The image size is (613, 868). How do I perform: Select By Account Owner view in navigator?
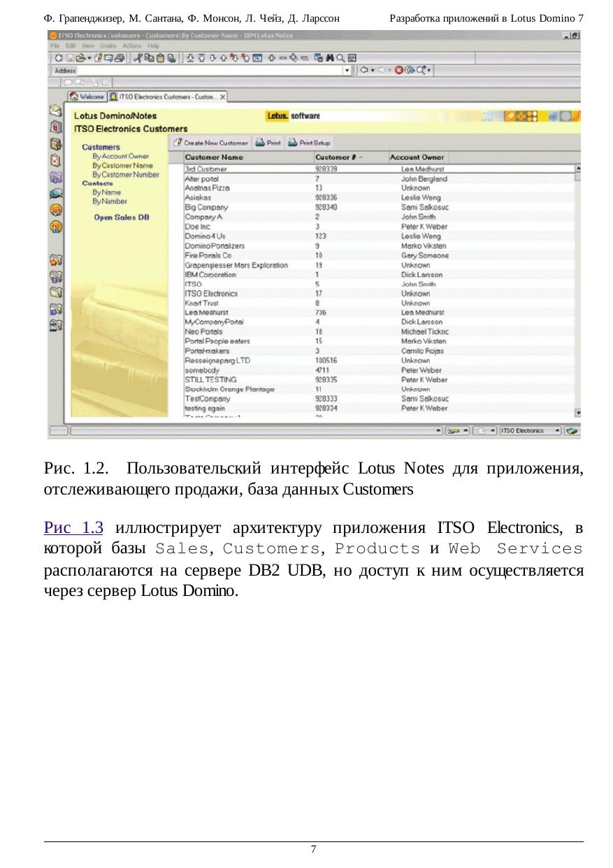pos(120,157)
